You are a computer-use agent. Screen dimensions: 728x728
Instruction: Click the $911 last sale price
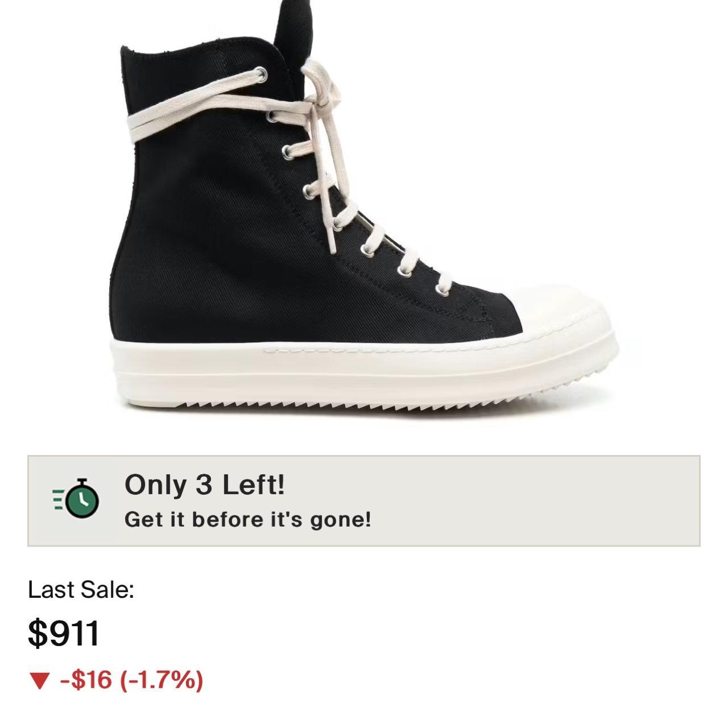64,633
